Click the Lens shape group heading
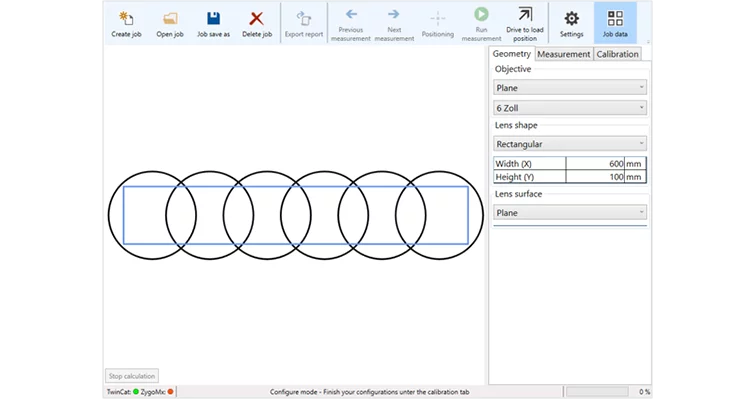The image size is (755, 399). (516, 125)
